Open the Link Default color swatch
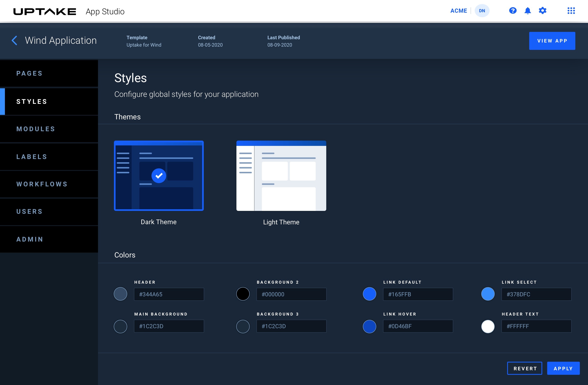 [x=369, y=294]
